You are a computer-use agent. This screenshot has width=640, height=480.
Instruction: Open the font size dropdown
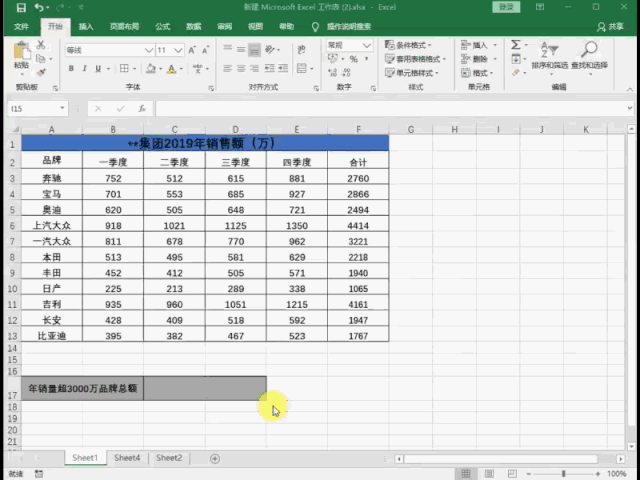[178, 50]
